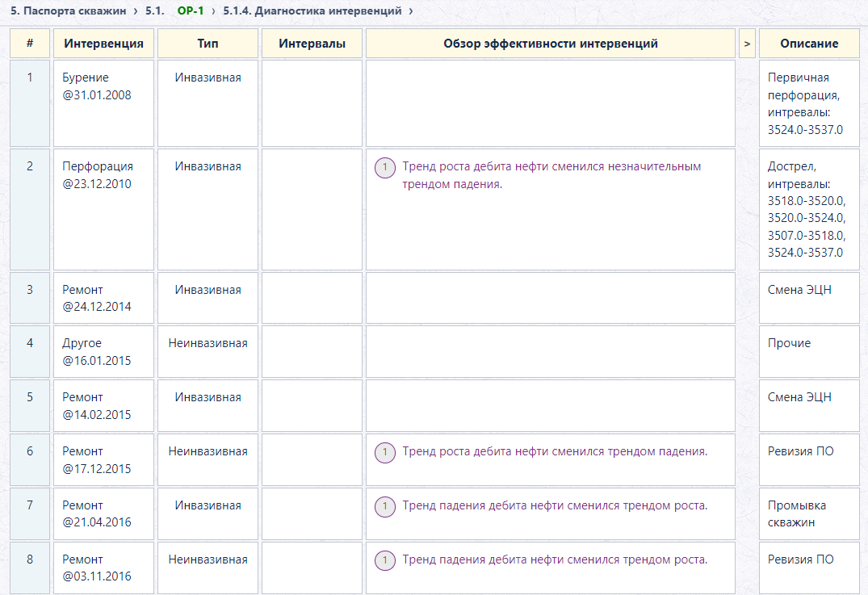Click the Описание column header
Screen dimensions: 868x595
pos(809,43)
